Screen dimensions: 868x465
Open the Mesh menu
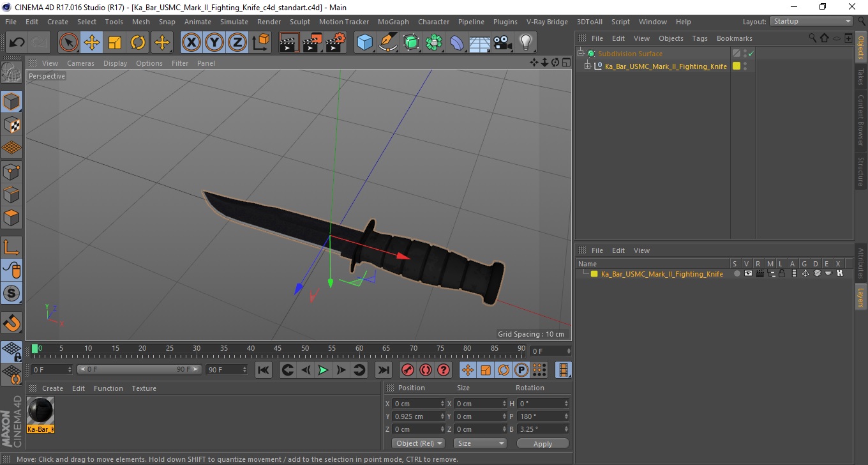[x=140, y=22]
